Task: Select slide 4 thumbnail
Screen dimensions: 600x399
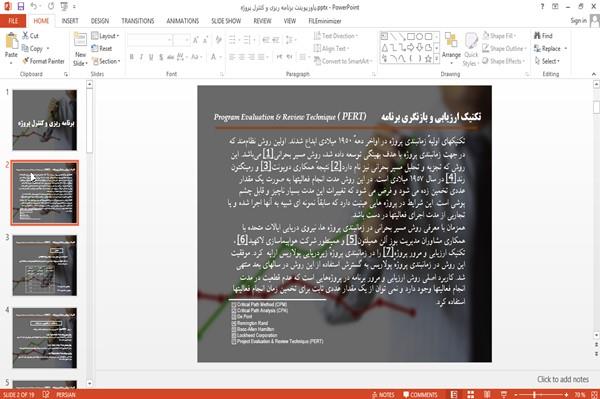Action: [x=45, y=338]
